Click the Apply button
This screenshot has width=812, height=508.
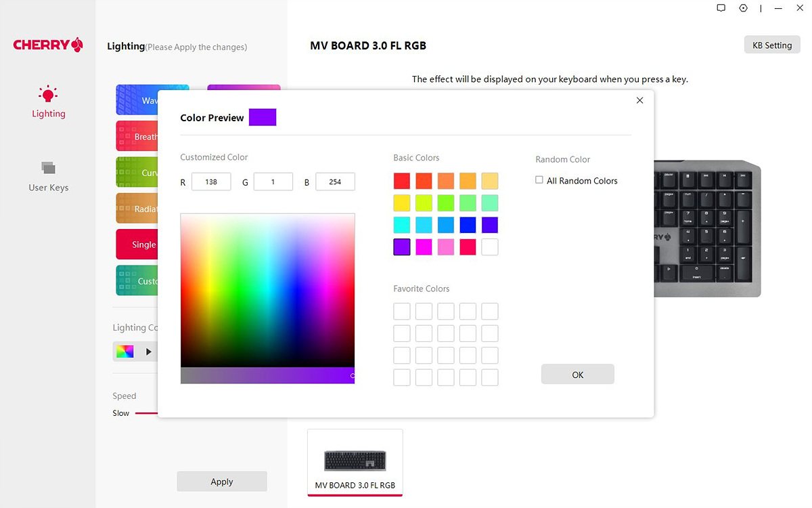tap(222, 482)
